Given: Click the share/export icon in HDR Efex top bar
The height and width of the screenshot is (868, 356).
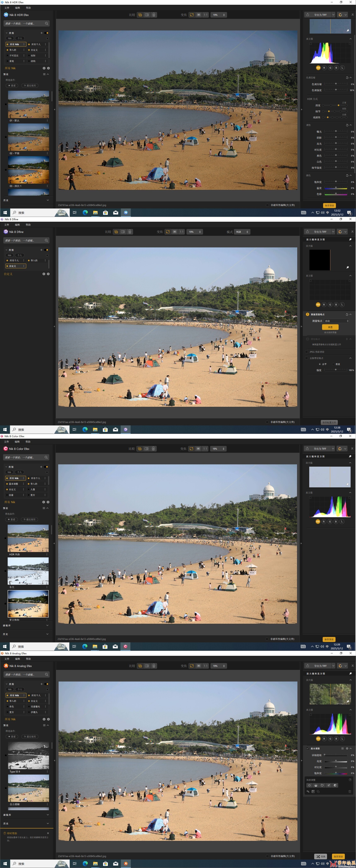Looking at the screenshot, I should pos(308,15).
